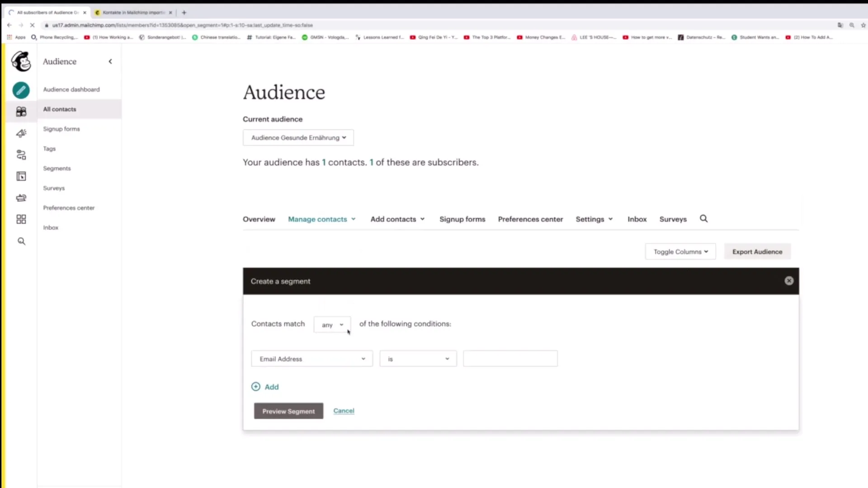
Task: Open Tags in sidebar
Action: (x=49, y=149)
